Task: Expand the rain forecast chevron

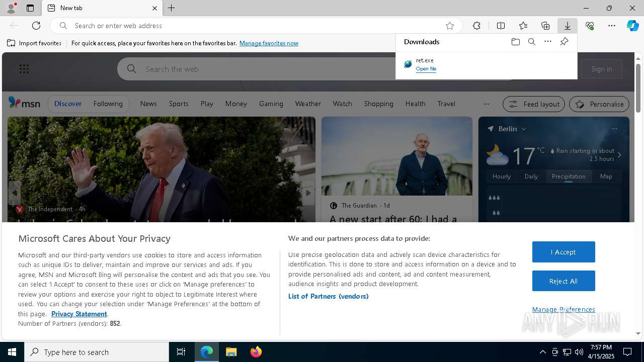Action: coord(619,155)
